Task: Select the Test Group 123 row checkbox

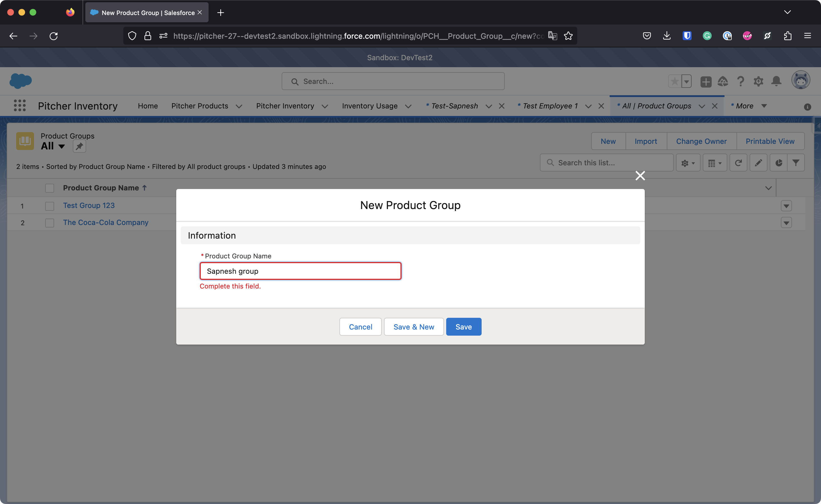Action: pyautogui.click(x=50, y=206)
